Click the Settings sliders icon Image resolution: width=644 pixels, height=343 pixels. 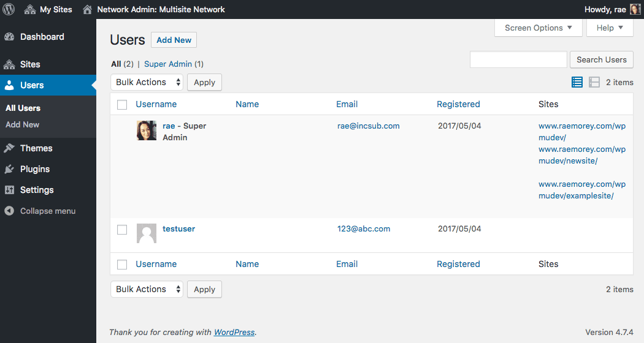pos(9,190)
